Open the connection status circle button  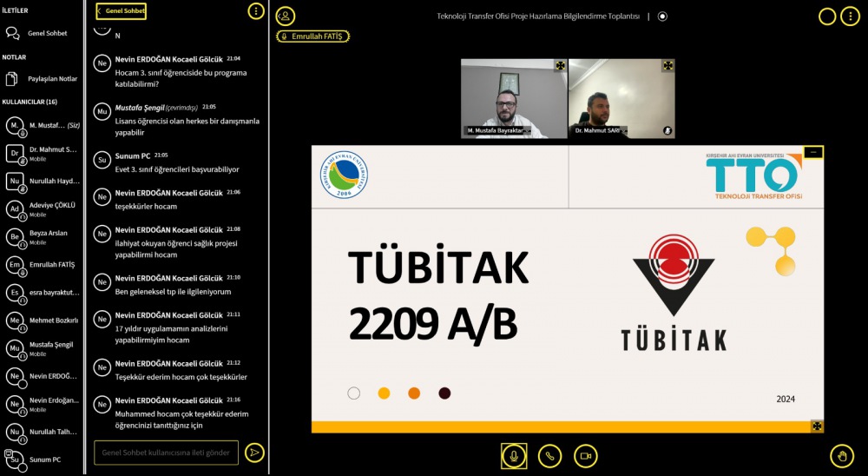click(x=827, y=17)
